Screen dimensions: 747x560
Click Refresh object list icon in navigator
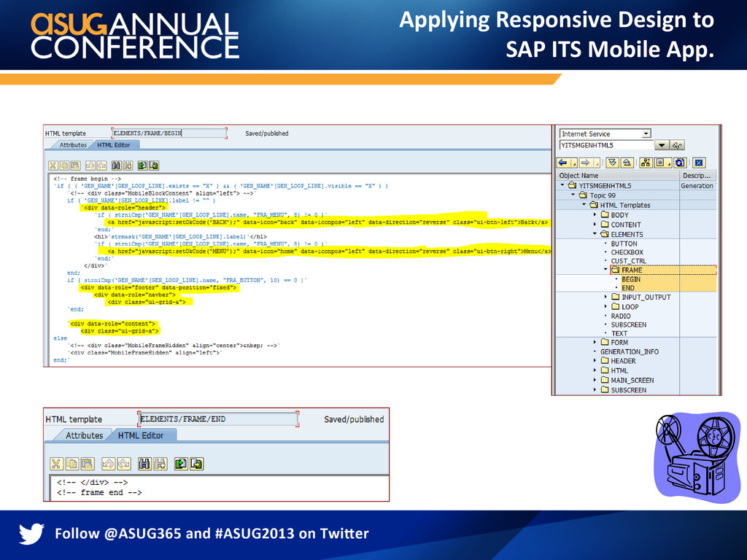click(x=681, y=163)
